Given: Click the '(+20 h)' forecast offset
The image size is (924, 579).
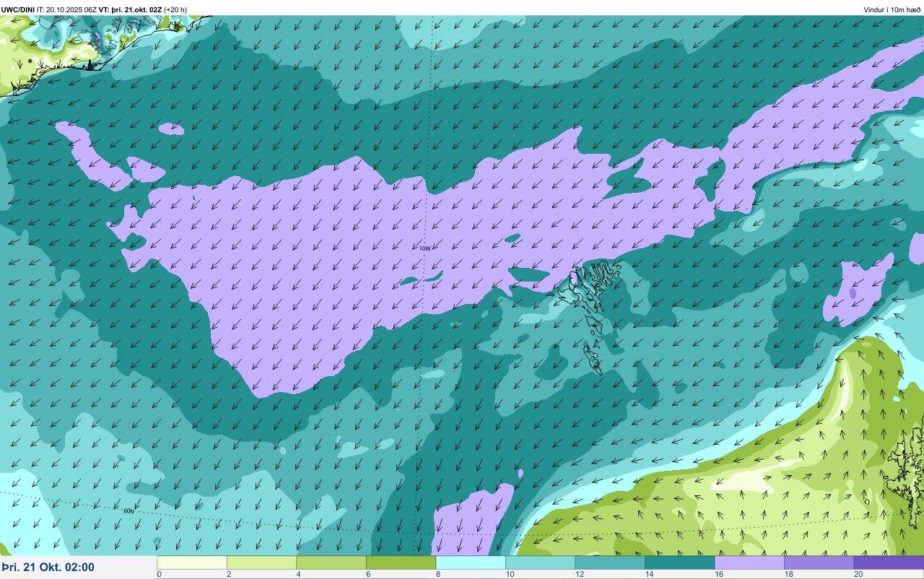Looking at the screenshot, I should 175,9.
